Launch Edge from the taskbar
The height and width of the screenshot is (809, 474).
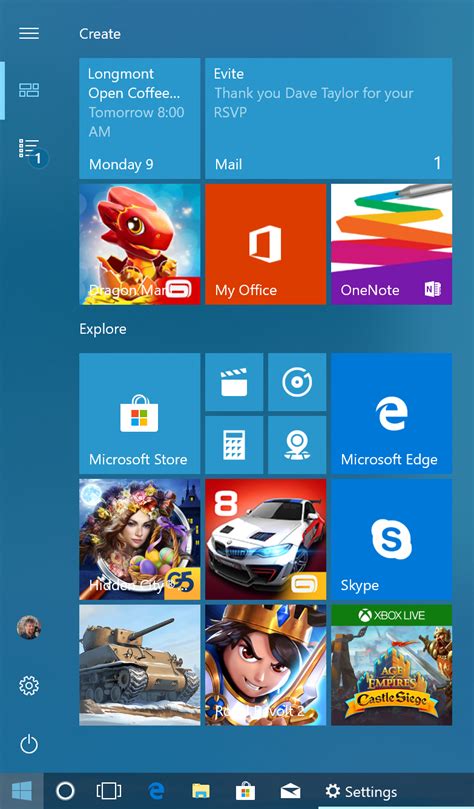click(x=156, y=790)
